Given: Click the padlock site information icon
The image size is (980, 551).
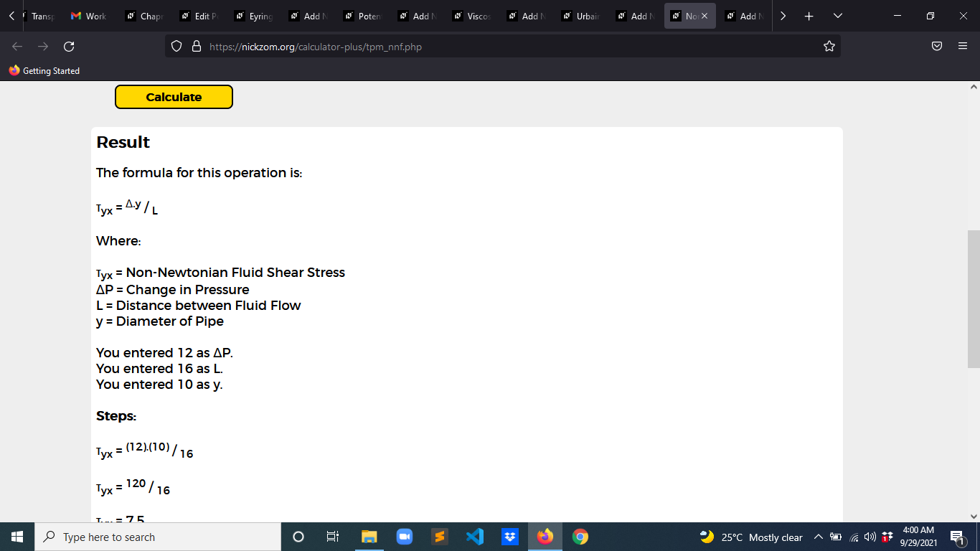Looking at the screenshot, I should pyautogui.click(x=196, y=47).
